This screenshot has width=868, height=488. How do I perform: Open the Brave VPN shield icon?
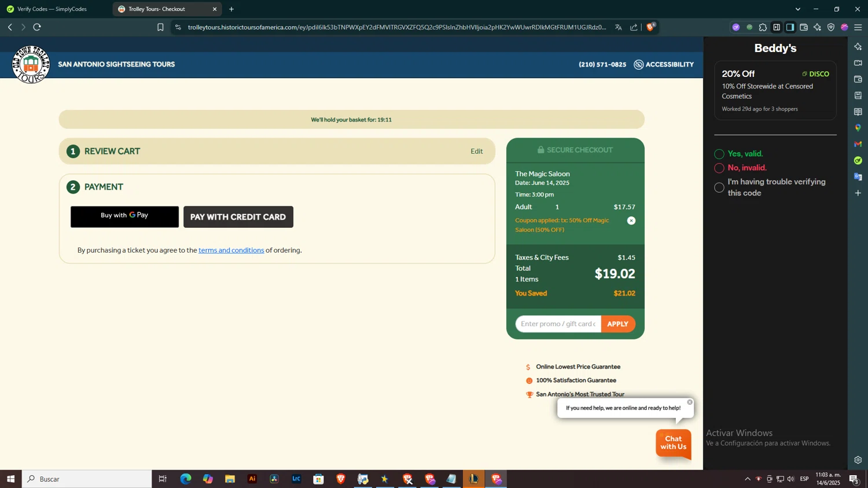(x=831, y=27)
